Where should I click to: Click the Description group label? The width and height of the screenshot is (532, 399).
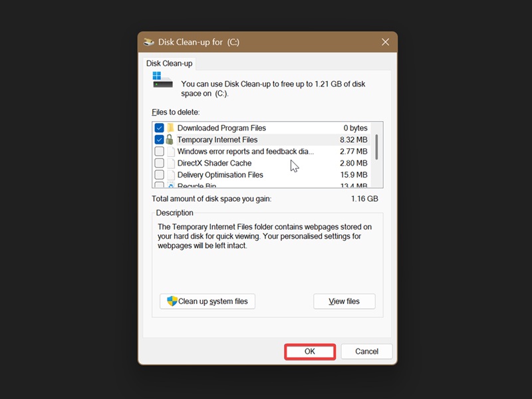174,213
